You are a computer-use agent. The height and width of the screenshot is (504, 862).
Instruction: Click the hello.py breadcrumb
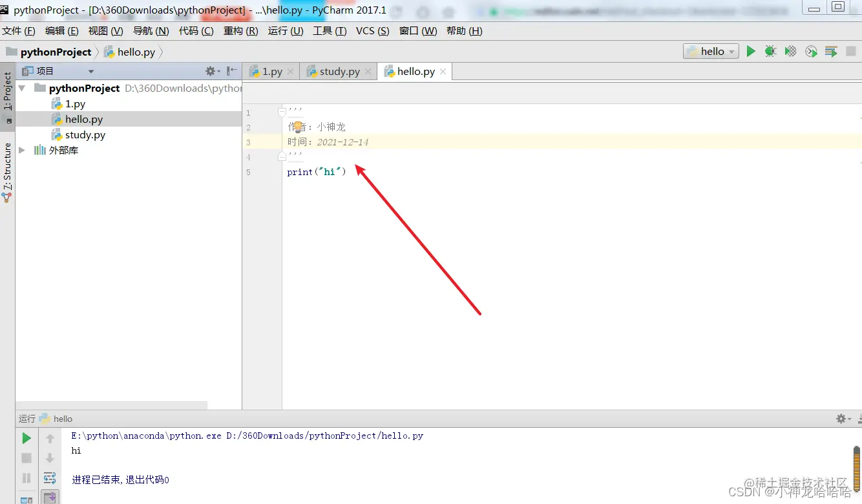pyautogui.click(x=130, y=52)
